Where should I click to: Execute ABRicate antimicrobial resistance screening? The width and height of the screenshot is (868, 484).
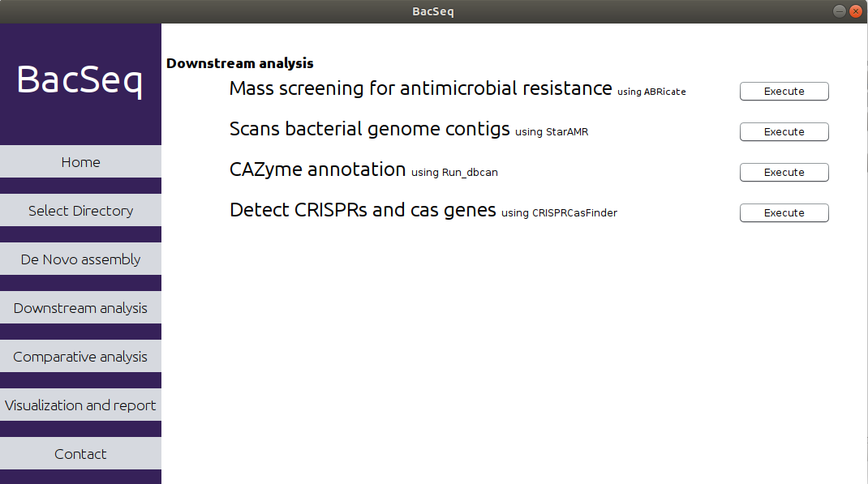(784, 92)
